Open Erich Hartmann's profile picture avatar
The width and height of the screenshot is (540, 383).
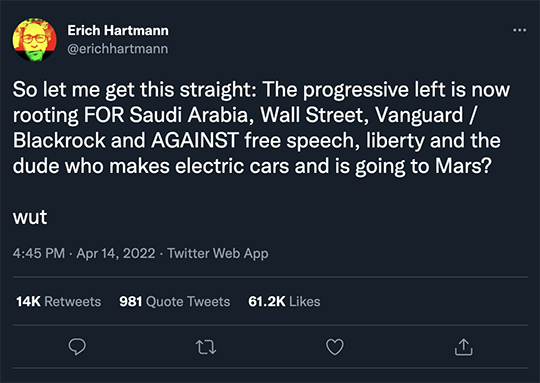click(x=34, y=40)
